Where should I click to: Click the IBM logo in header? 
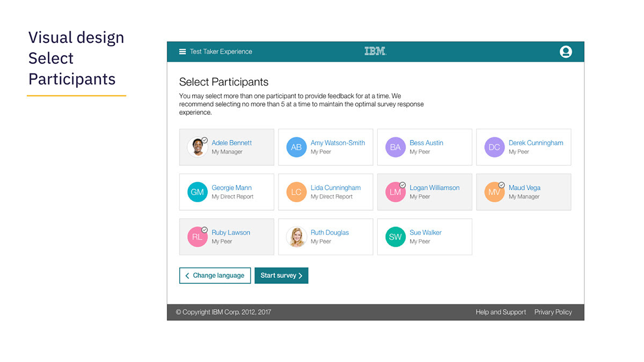point(375,51)
